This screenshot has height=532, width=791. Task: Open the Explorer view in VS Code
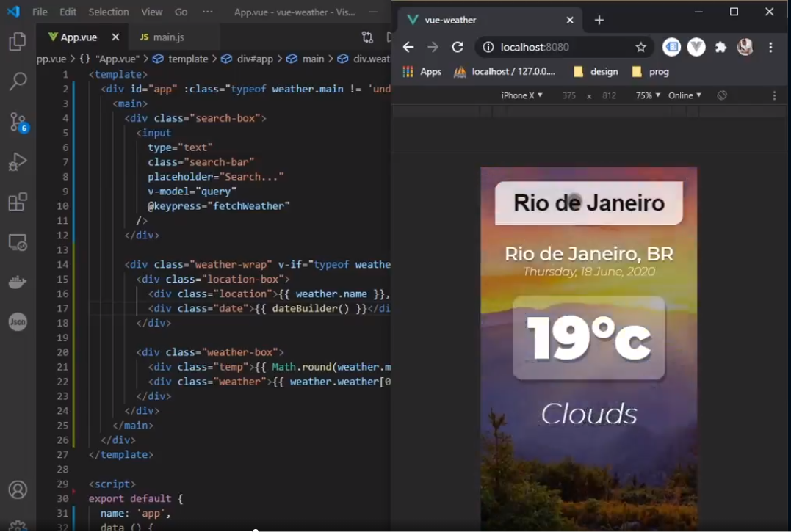pos(18,41)
